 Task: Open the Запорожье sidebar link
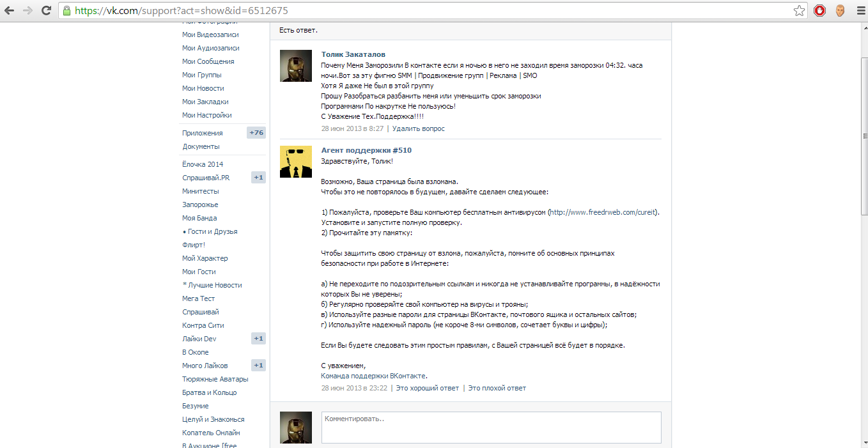coord(200,205)
